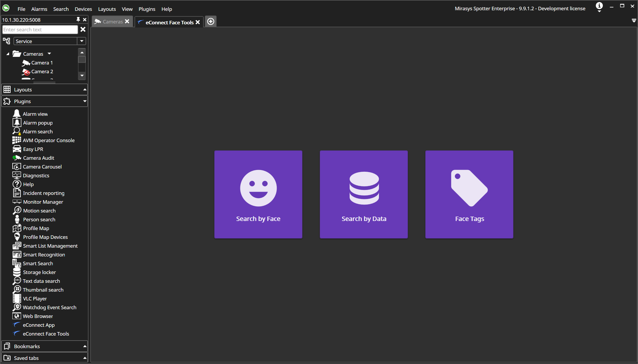Screen dimensions: 638x364
Task: Open the Smart Recognition icon
Action: click(17, 254)
